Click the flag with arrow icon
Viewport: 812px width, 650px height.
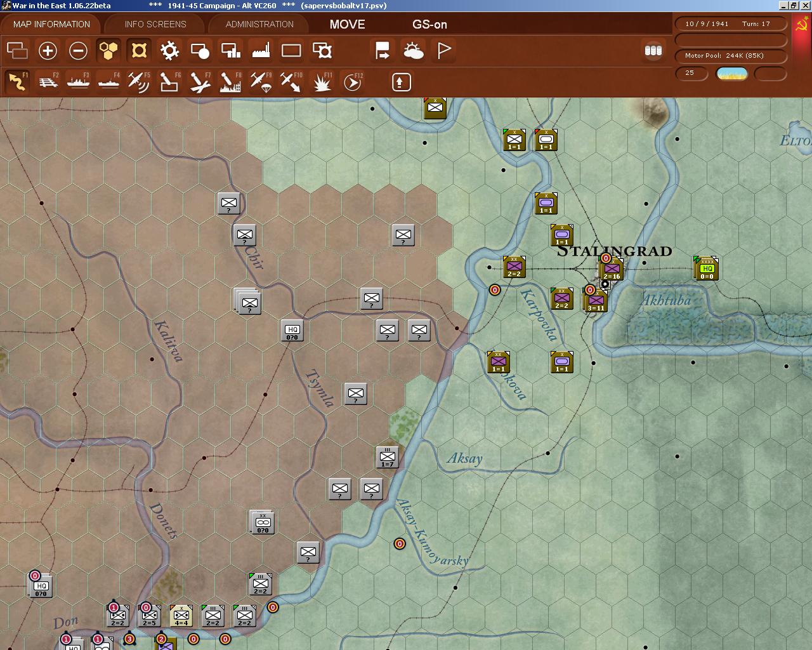pyautogui.click(x=383, y=50)
